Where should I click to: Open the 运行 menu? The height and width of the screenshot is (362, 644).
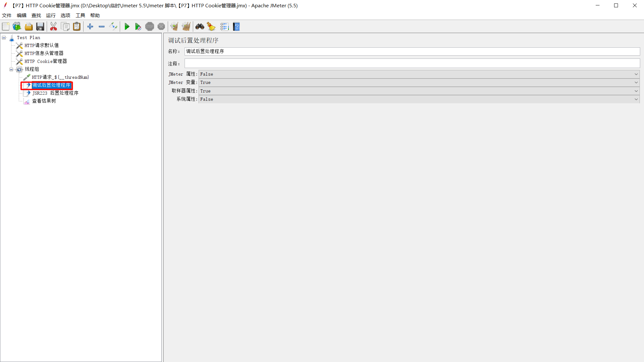point(51,15)
